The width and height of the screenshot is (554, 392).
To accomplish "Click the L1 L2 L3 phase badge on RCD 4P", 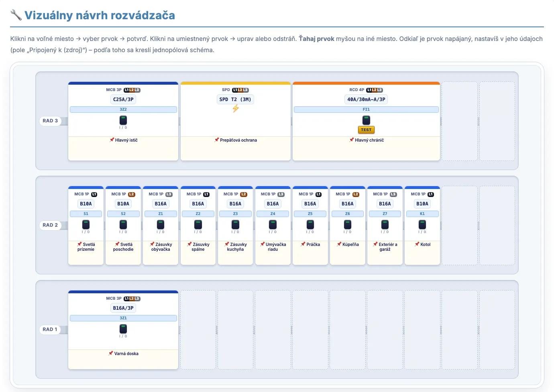I will [375, 90].
